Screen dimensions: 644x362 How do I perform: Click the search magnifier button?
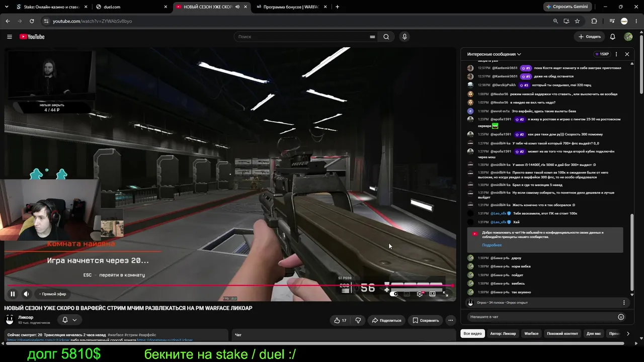(386, 37)
